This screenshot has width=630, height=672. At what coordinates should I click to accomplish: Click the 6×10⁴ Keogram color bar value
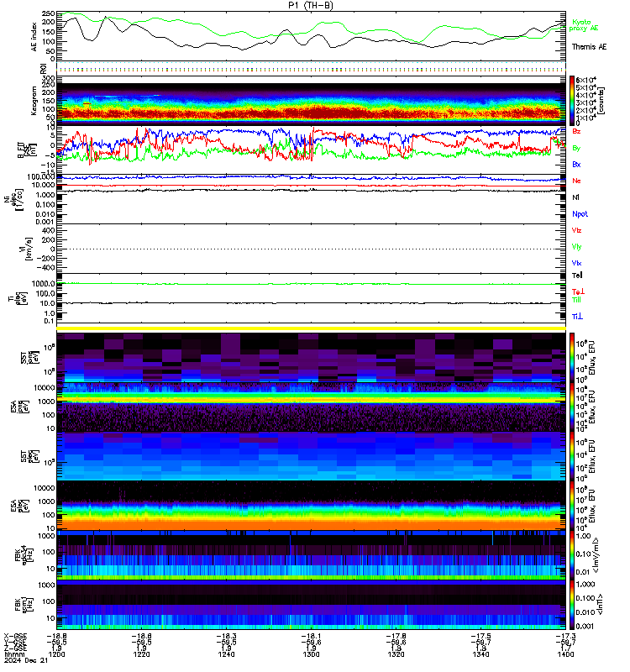click(586, 80)
